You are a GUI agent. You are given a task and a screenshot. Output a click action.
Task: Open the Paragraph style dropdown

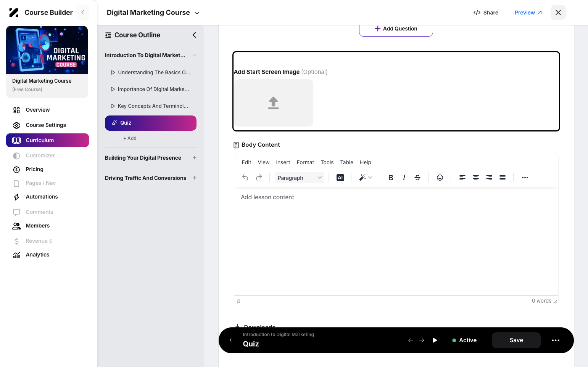300,178
